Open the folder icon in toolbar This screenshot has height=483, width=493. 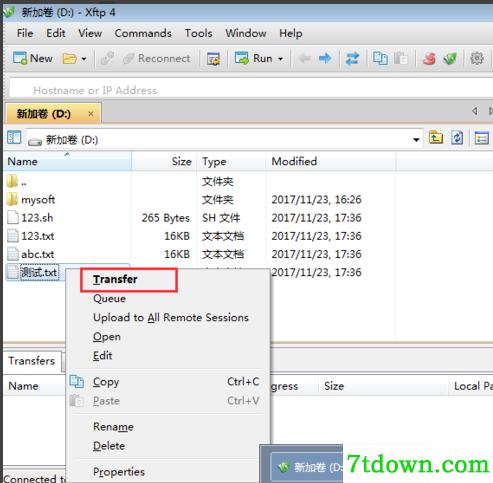click(x=69, y=59)
